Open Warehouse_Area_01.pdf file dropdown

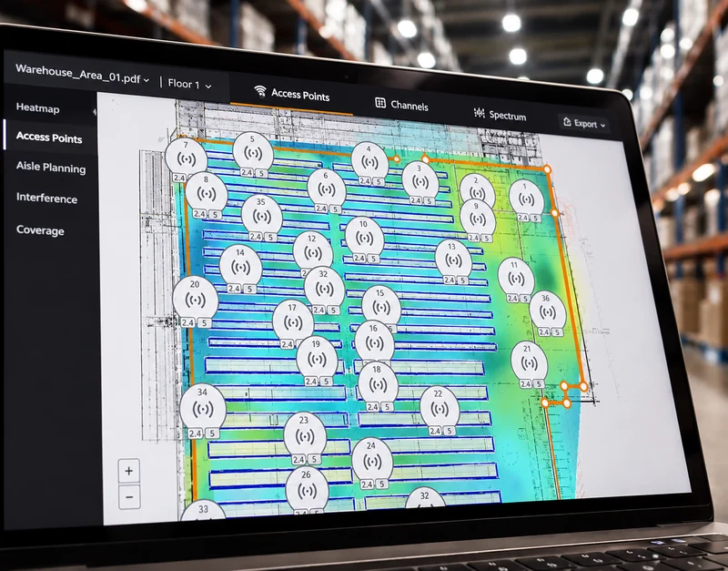point(83,75)
